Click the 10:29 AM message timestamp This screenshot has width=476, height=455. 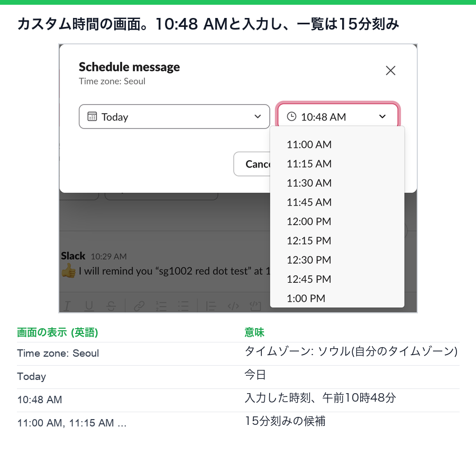(x=108, y=257)
